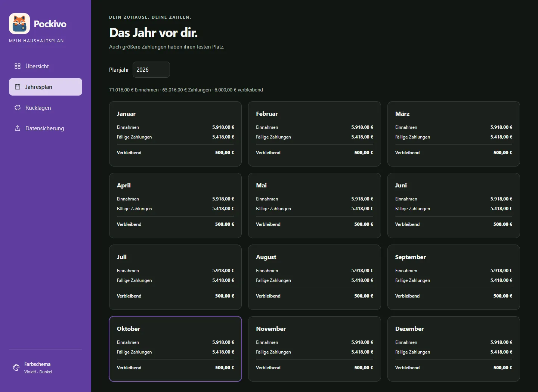Click the "MEIN HAUSHALTSPLAN" sidebar subtitle
Screen dimensions: 538x392
(x=36, y=41)
